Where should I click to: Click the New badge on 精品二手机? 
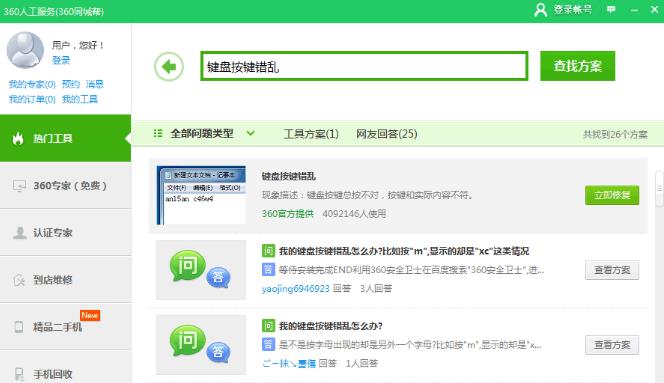point(90,315)
